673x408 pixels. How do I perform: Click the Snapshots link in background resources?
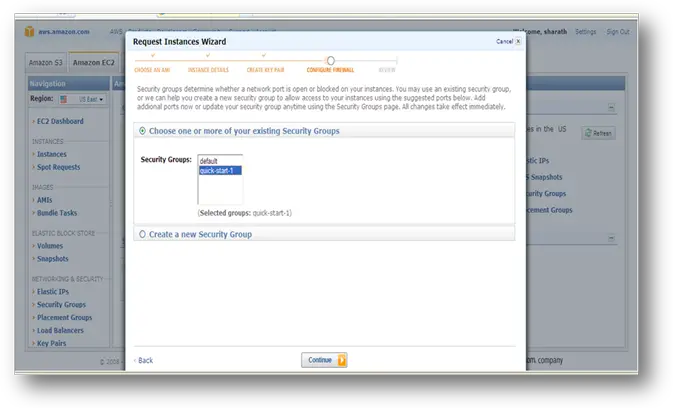click(544, 177)
